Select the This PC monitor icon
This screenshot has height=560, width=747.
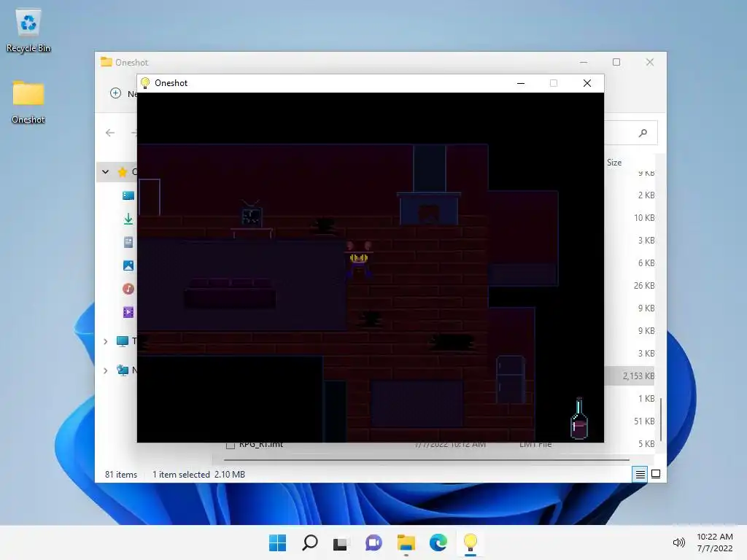click(x=123, y=341)
